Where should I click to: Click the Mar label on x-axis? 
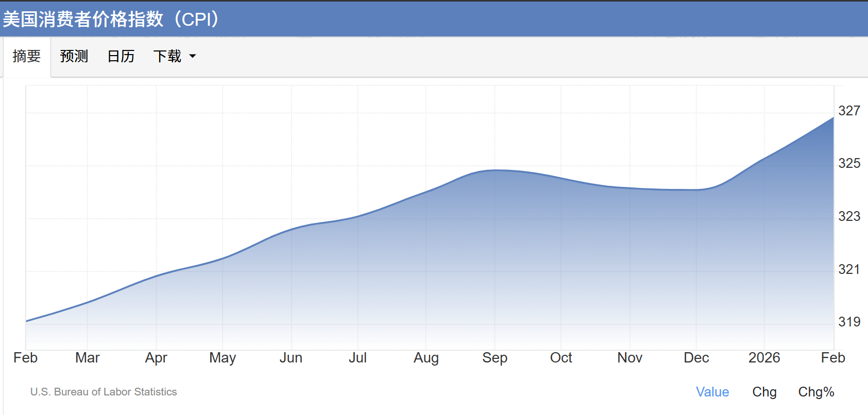[x=87, y=358]
